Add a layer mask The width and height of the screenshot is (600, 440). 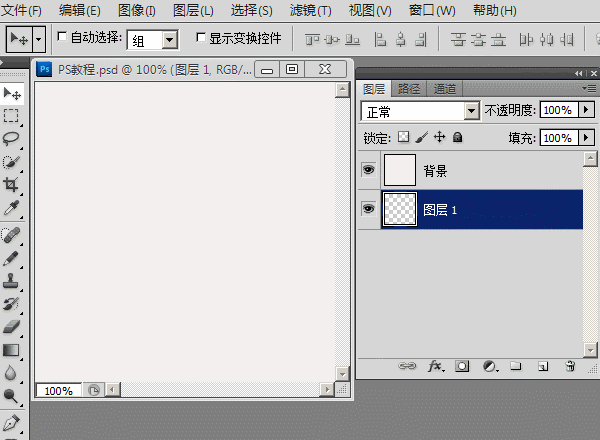point(462,366)
